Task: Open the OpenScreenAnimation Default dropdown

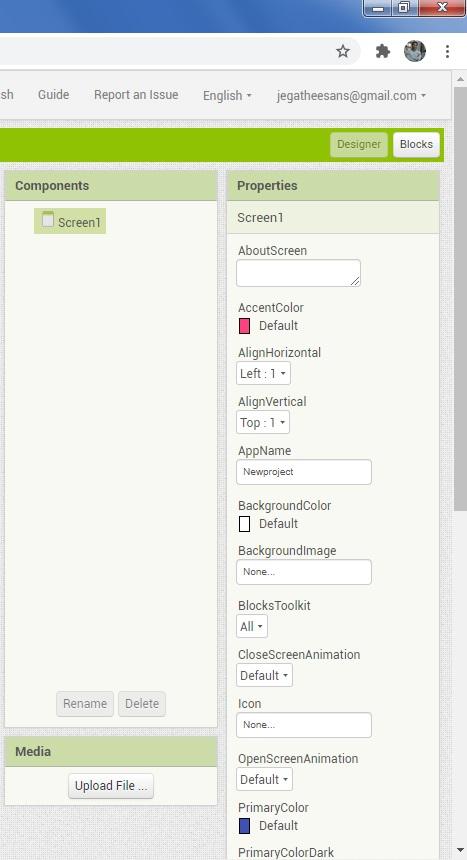Action: (x=265, y=779)
